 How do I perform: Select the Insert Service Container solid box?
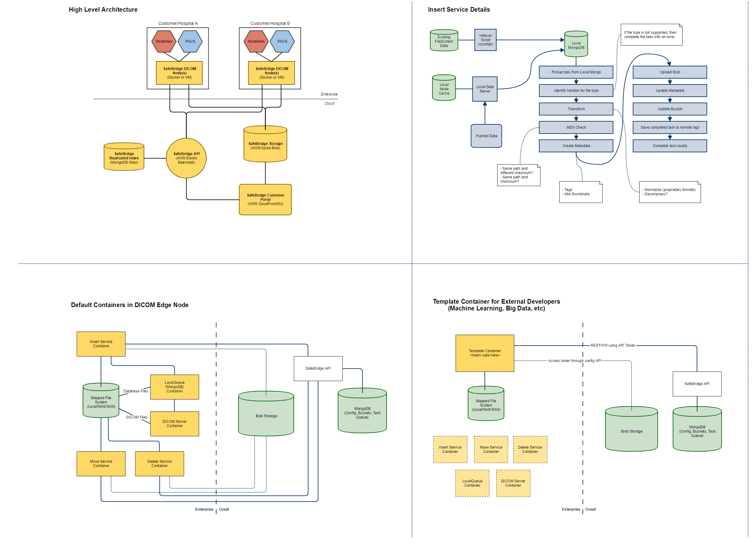point(101,344)
